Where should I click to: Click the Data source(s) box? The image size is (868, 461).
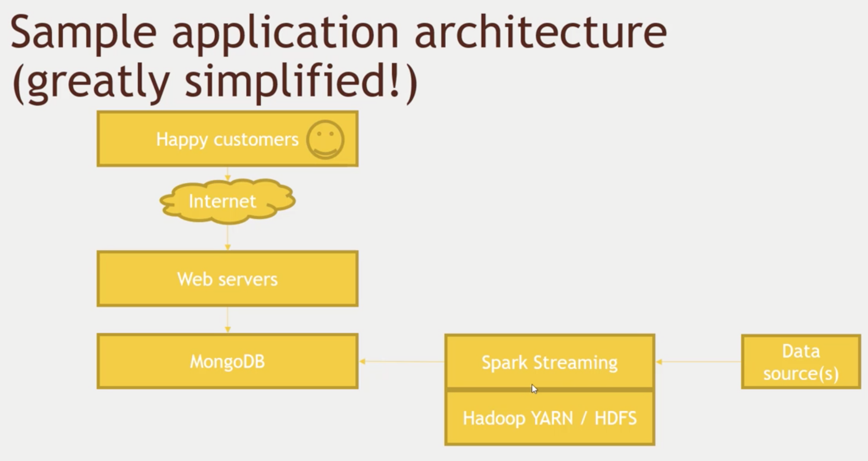(x=800, y=362)
